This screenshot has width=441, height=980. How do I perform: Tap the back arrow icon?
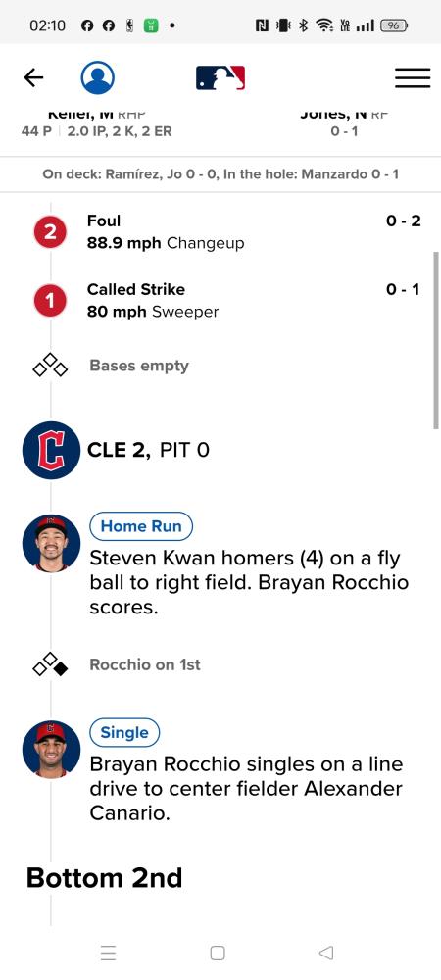coord(33,78)
